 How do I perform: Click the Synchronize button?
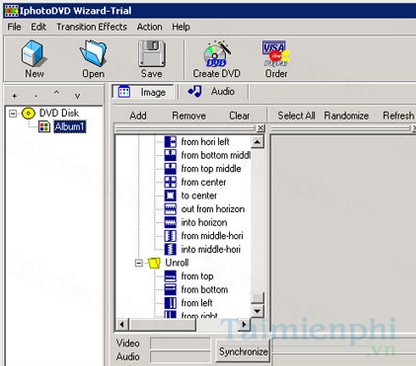pos(243,352)
